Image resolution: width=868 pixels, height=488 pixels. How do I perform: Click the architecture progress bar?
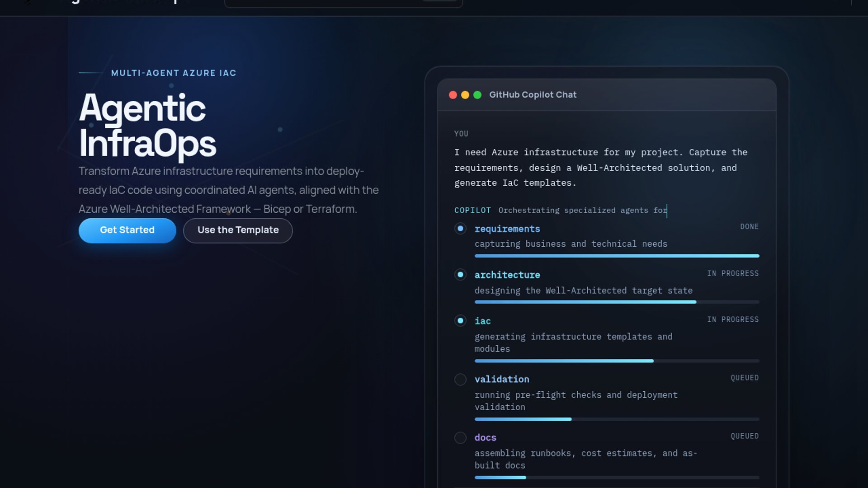[x=617, y=302]
